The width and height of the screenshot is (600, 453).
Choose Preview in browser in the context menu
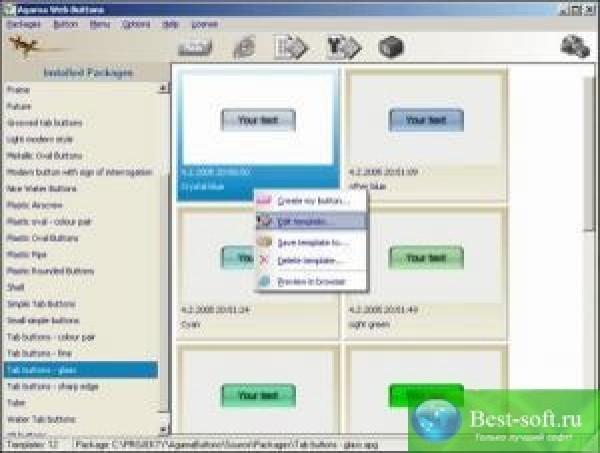[x=311, y=282]
